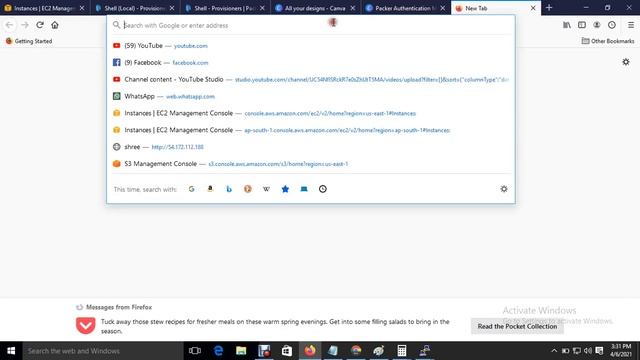Open Other Bookmarks folder
Image resolution: width=640 pixels, height=360 pixels.
[x=608, y=41]
